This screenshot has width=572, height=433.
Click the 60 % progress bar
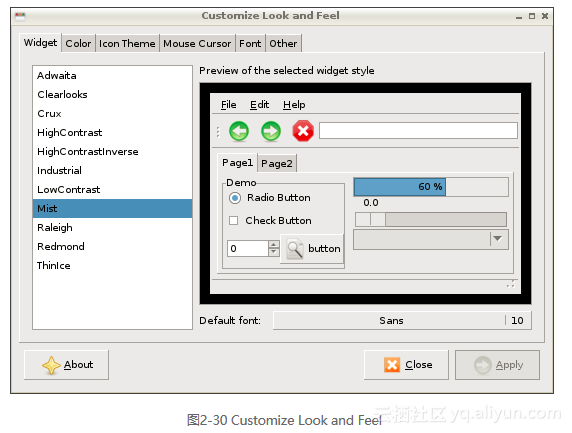click(431, 187)
